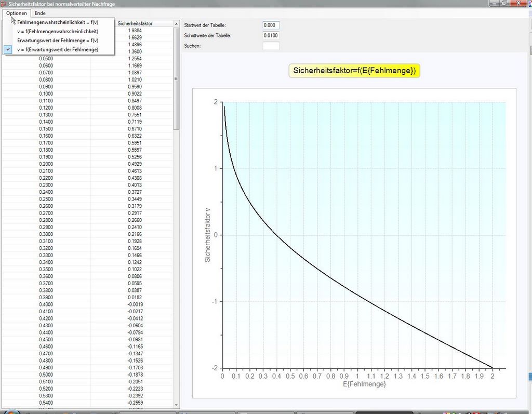The height and width of the screenshot is (414, 532).
Task: Click the Sicherheitsfaktor column header
Action: [135, 23]
